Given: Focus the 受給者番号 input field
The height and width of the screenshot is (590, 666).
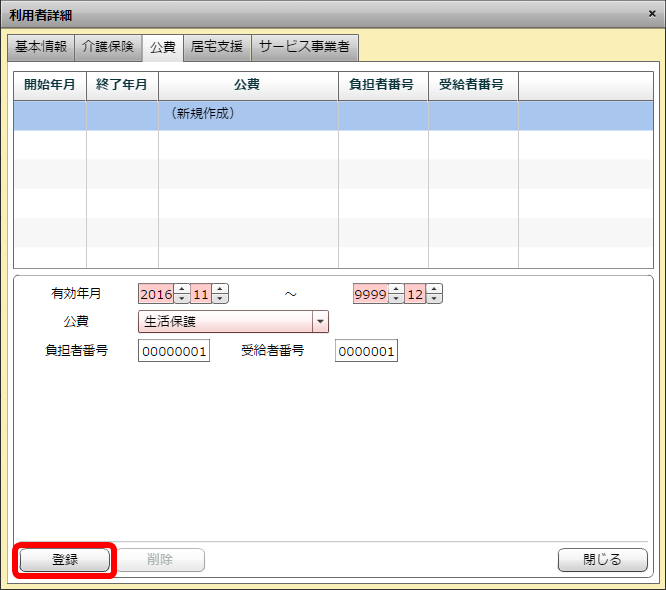Looking at the screenshot, I should click(x=366, y=351).
